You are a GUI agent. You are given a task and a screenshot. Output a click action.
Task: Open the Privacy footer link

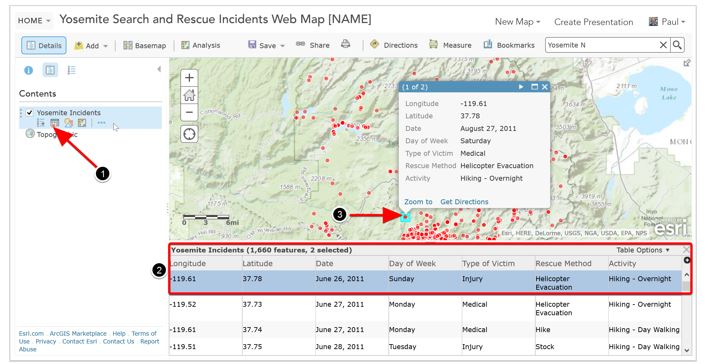46,342
